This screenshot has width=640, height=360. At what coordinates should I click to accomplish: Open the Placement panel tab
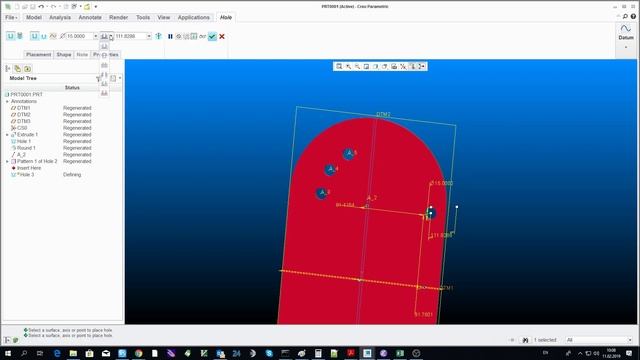[38, 54]
